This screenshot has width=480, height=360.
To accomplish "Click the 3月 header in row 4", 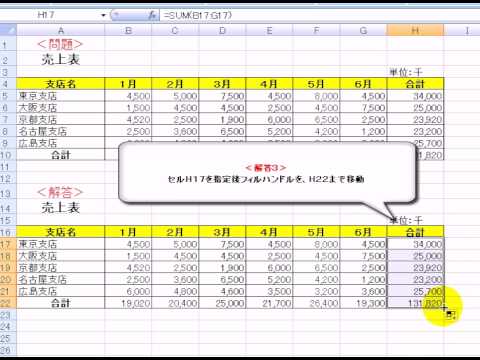I will (222, 84).
